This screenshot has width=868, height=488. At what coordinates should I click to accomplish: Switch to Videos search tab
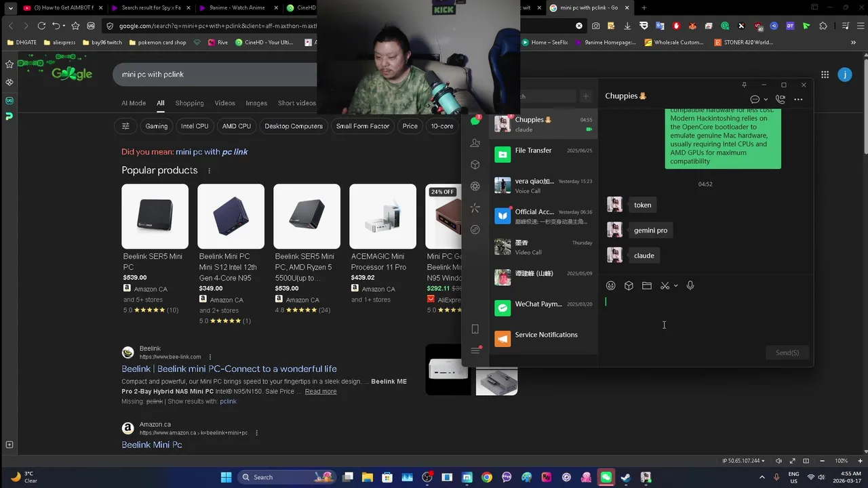pyautogui.click(x=224, y=103)
